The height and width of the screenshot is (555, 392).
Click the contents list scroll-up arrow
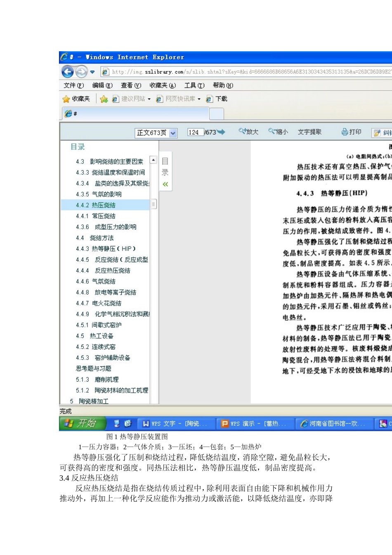pyautogui.click(x=153, y=160)
